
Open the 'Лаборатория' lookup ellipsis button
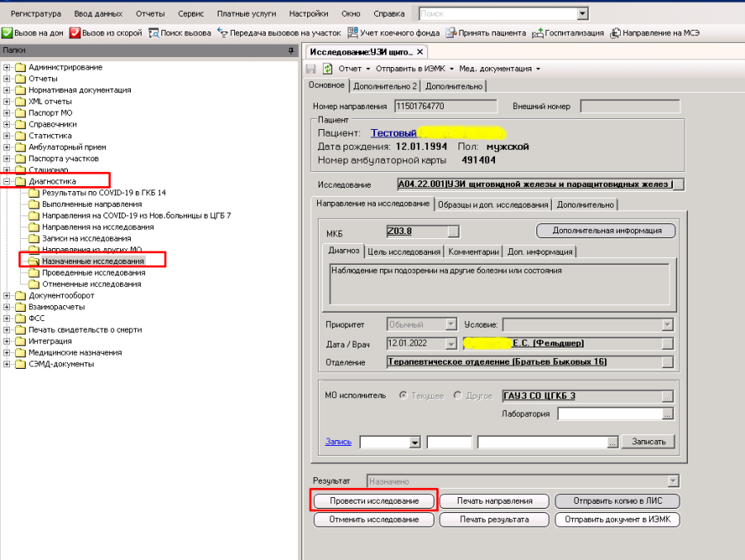667,414
